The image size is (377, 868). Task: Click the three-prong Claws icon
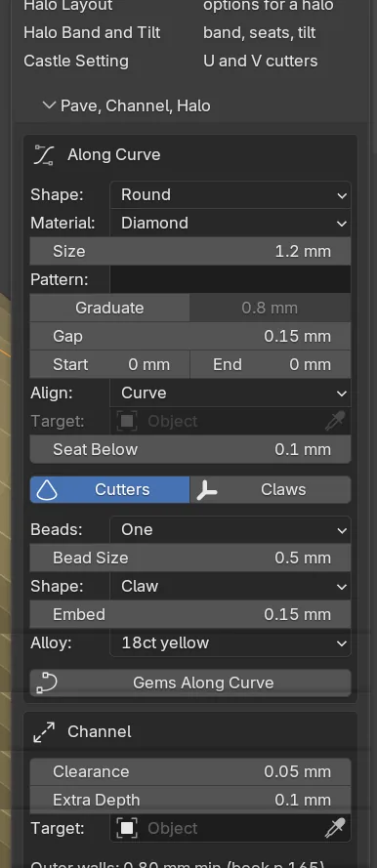(x=206, y=490)
